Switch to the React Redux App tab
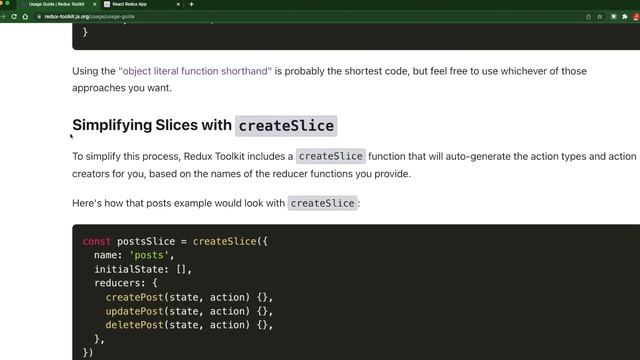 tap(141, 4)
